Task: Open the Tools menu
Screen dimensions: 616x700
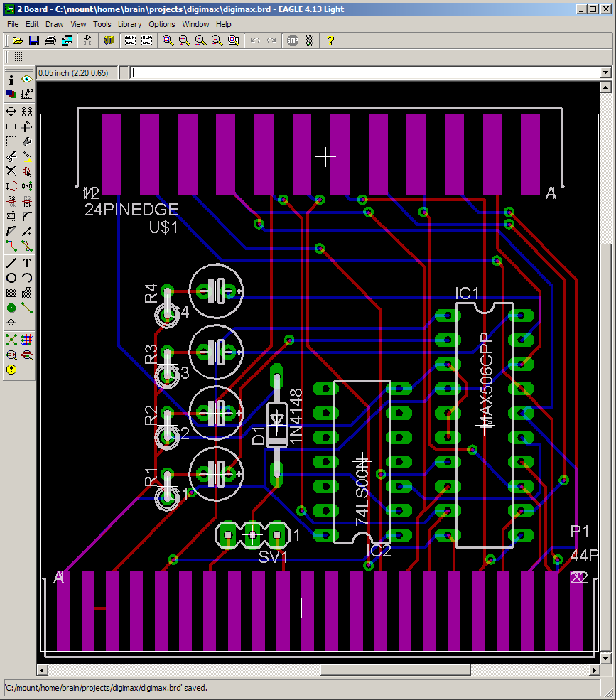Action: [x=102, y=24]
